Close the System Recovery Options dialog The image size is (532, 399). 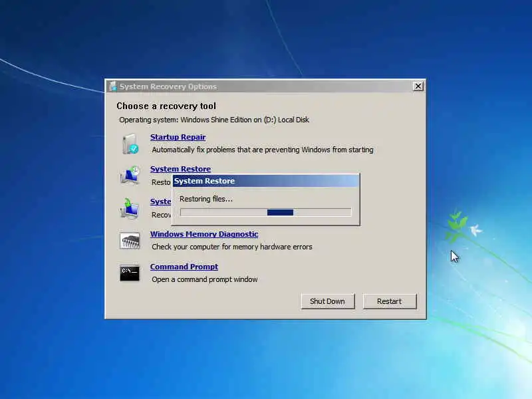[418, 86]
